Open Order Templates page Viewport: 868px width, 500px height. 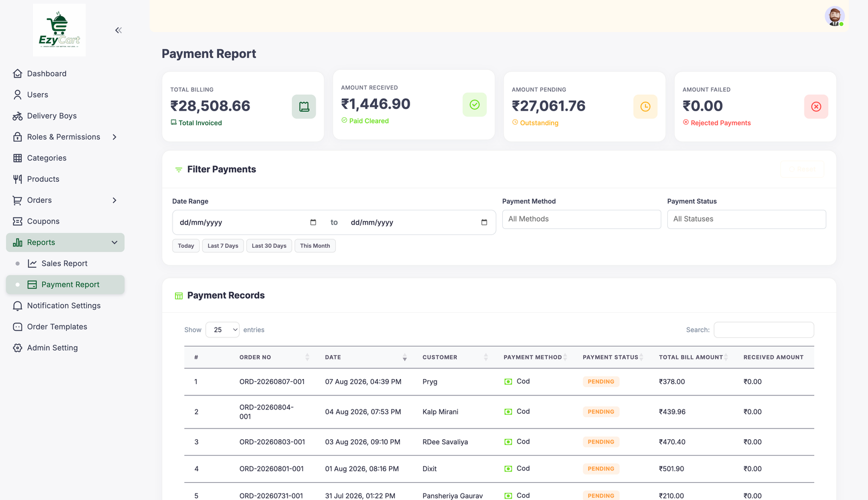click(57, 327)
